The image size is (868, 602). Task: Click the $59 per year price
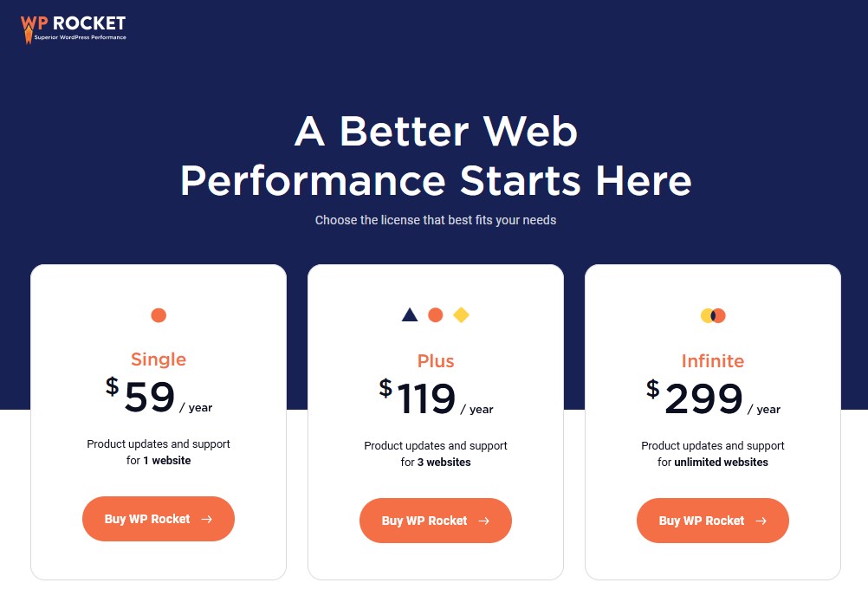[x=159, y=396]
